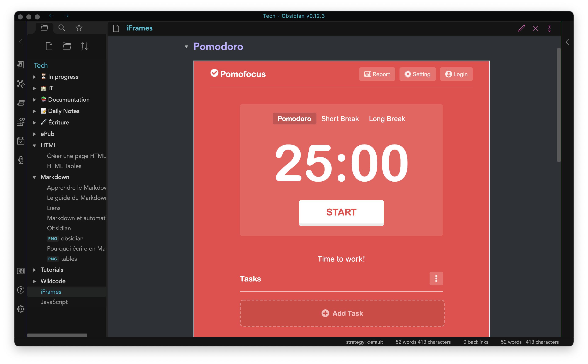Click the iFrames note document icon

click(116, 28)
